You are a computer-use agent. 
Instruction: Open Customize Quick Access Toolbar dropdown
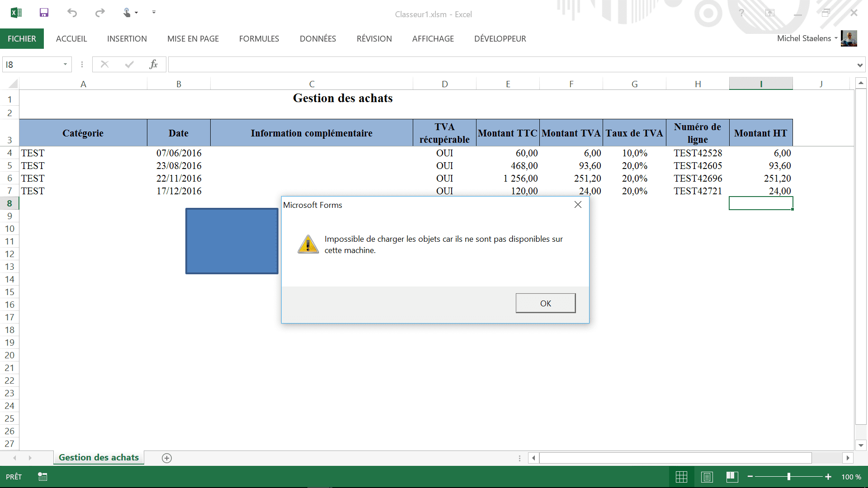click(x=154, y=13)
